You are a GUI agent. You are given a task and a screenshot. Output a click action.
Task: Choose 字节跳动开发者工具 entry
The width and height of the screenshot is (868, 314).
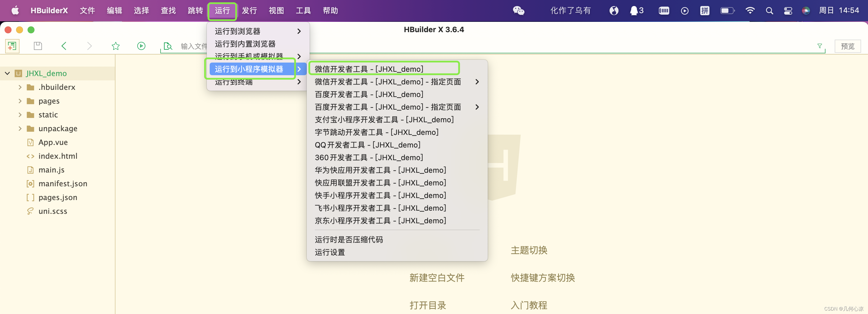click(x=397, y=132)
